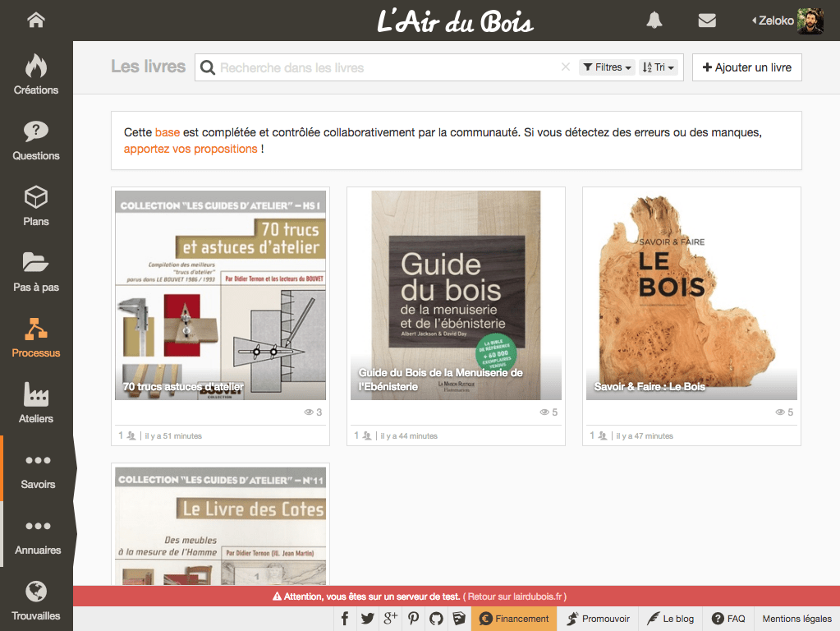
Task: Open the Pas à pas folder icon
Action: 36,262
